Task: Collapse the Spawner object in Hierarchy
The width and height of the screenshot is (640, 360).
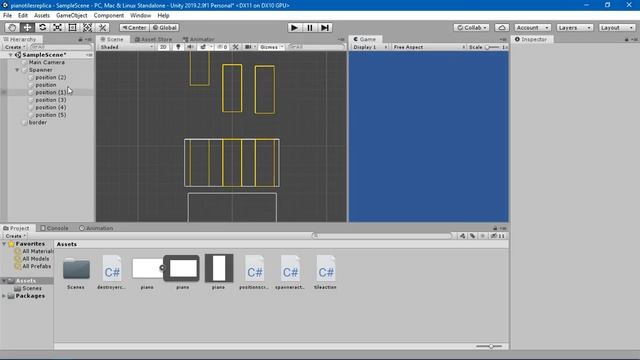Action: click(x=17, y=70)
